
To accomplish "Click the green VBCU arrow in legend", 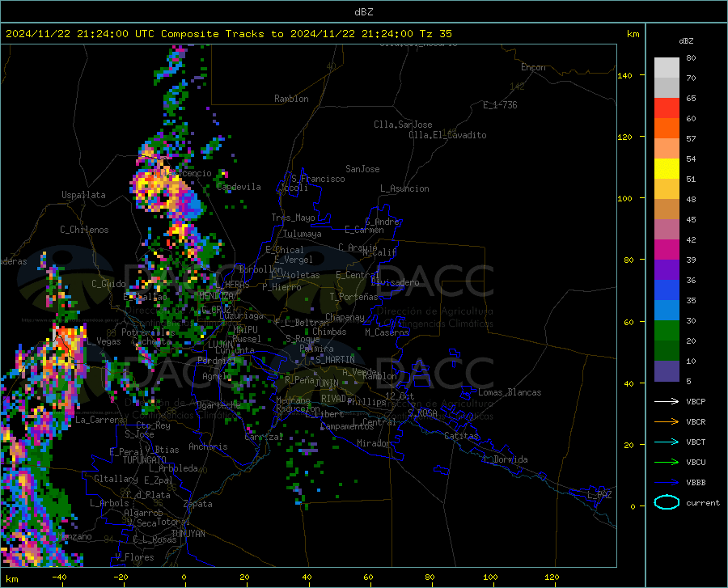I will click(x=667, y=463).
